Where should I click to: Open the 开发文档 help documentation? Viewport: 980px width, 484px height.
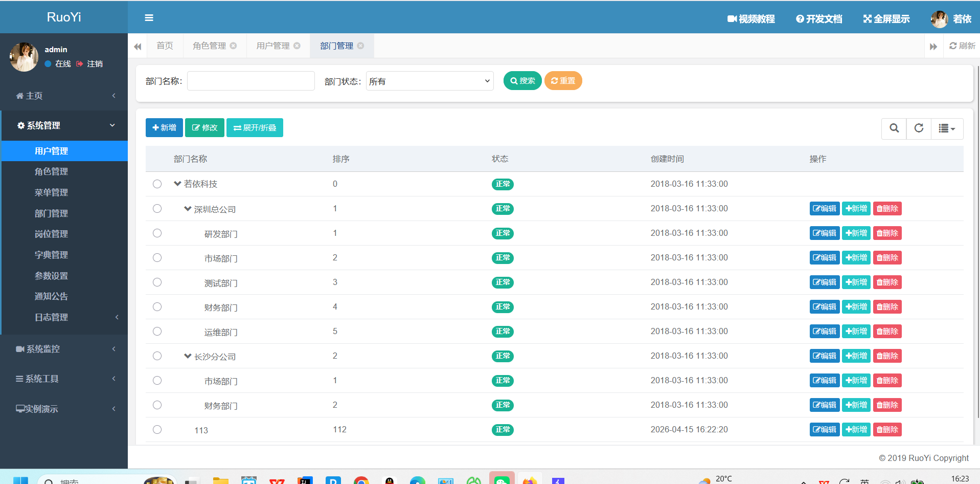pyautogui.click(x=819, y=19)
